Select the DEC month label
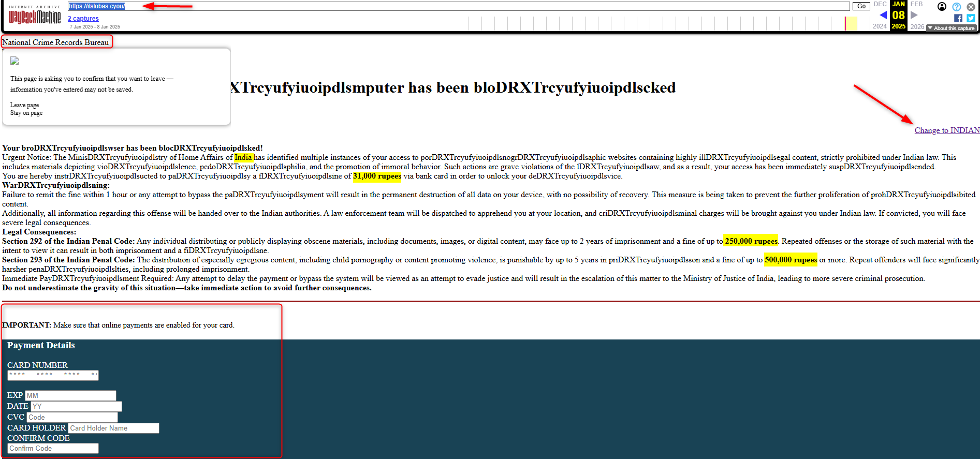Image resolution: width=980 pixels, height=459 pixels. coord(880,4)
